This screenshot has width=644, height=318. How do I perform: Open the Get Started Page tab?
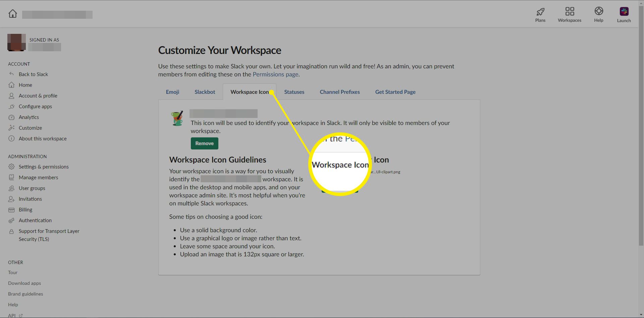[395, 92]
